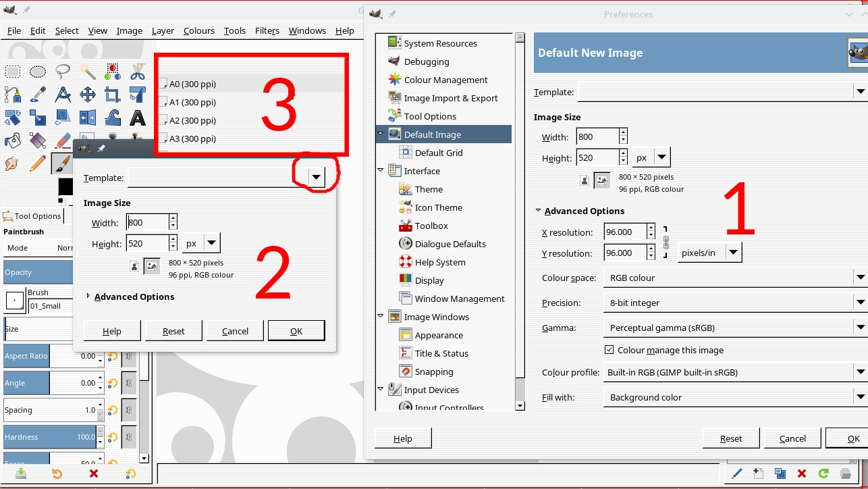Collapse the Interface tree node in Preferences

coord(381,171)
